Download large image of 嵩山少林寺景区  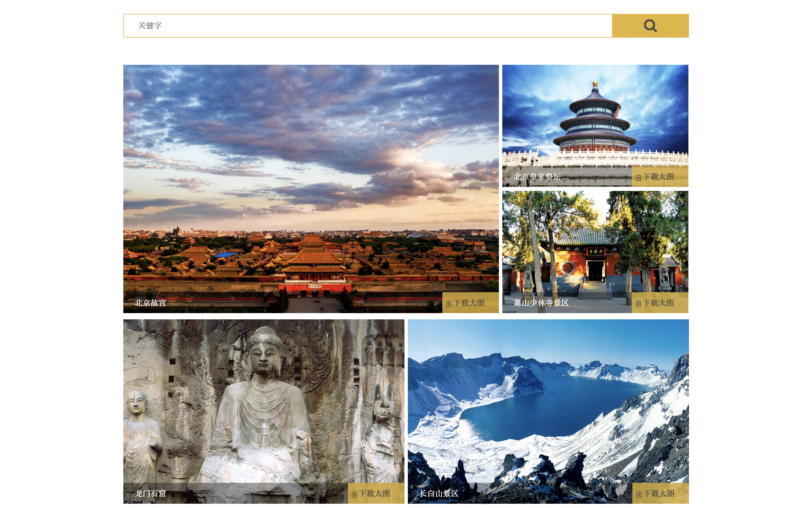pos(660,303)
